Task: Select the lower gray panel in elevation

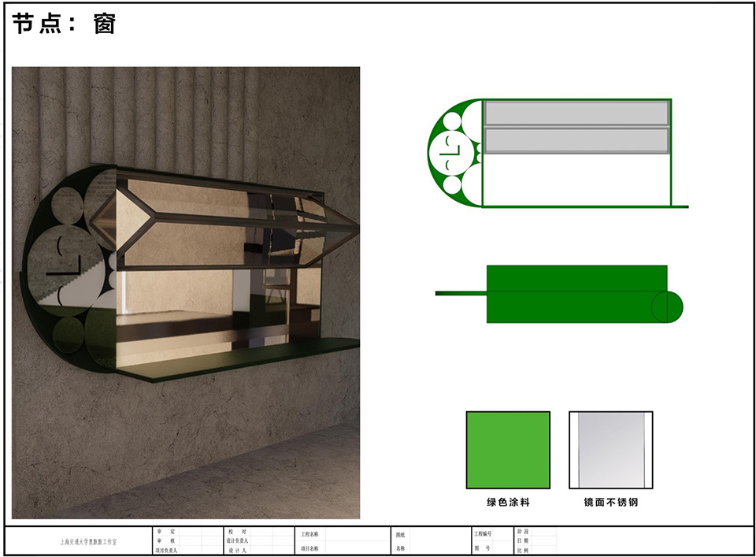Action: [x=576, y=141]
